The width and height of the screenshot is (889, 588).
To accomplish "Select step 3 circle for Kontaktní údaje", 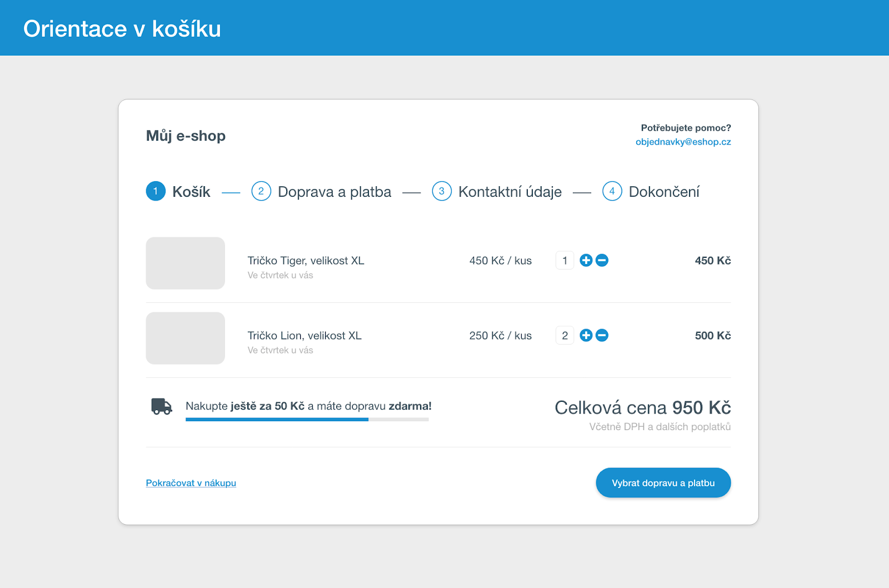I will [x=442, y=191].
